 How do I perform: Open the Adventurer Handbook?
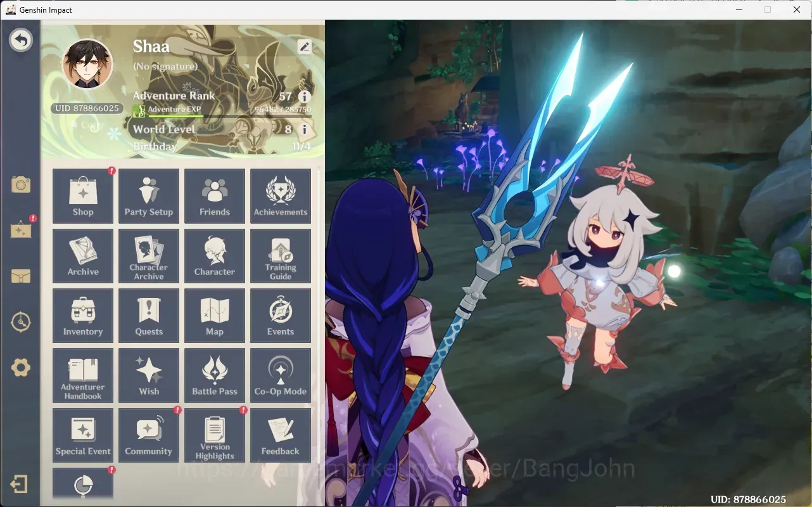(x=83, y=375)
